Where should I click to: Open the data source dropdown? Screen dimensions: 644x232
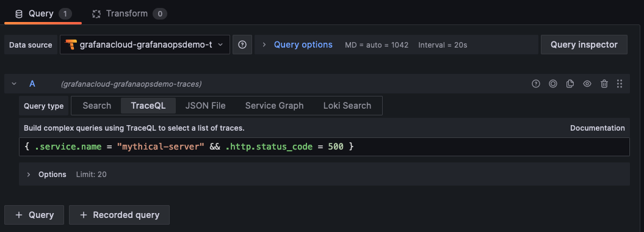pos(145,45)
